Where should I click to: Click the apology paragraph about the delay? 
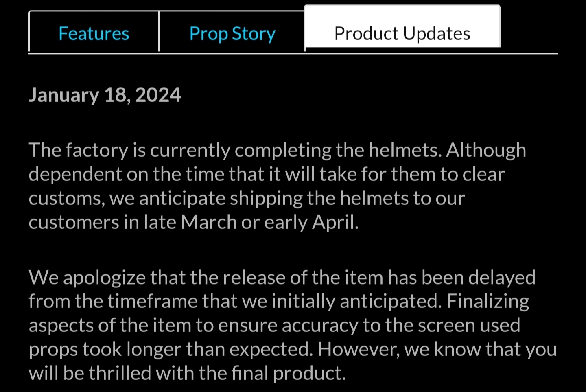(x=293, y=325)
